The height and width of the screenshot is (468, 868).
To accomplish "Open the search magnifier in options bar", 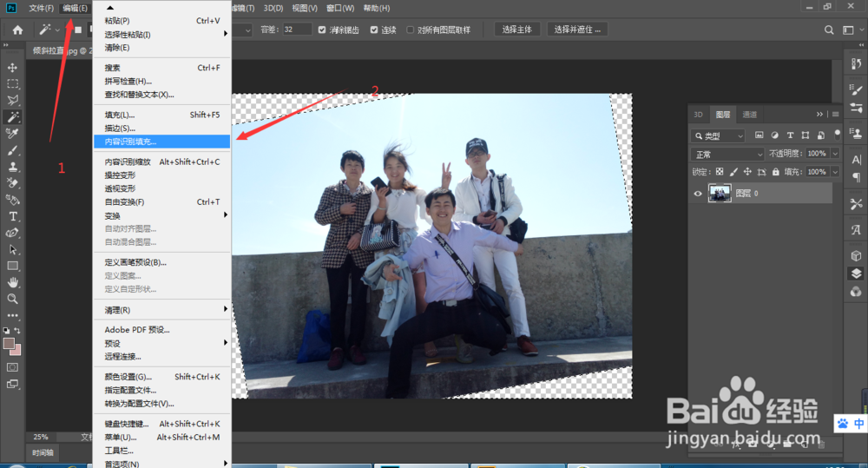I will [x=829, y=30].
